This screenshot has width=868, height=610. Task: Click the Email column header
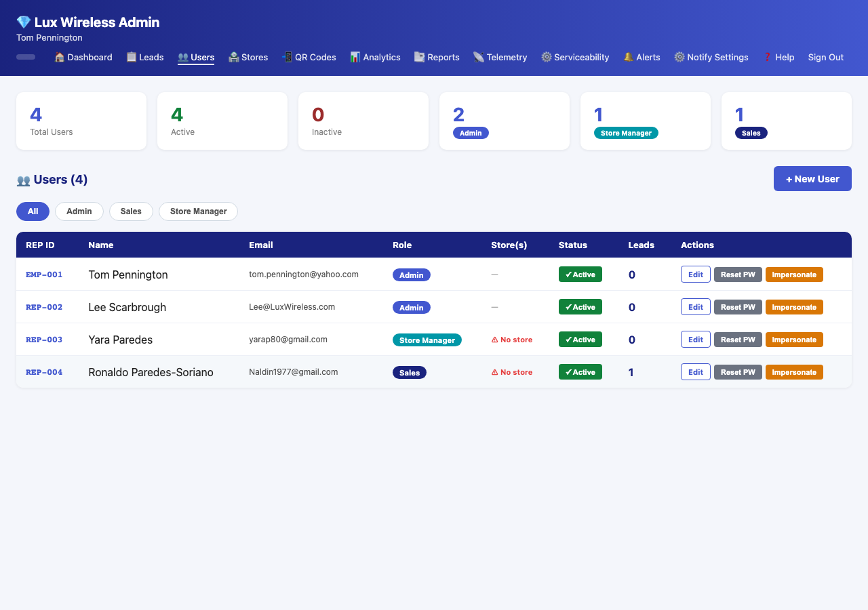coord(261,245)
